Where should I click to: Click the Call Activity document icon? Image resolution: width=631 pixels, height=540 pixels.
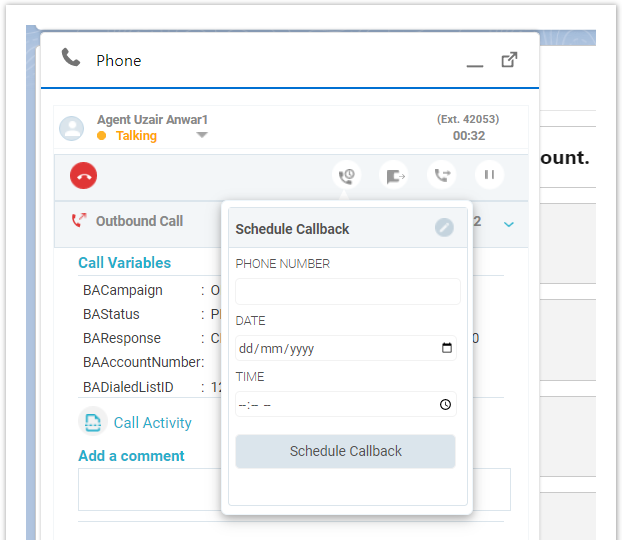pos(93,422)
